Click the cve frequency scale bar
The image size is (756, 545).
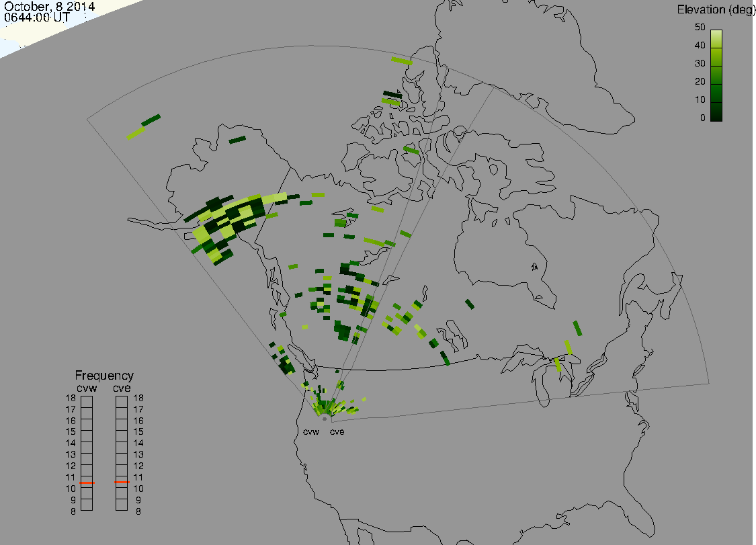click(x=122, y=454)
